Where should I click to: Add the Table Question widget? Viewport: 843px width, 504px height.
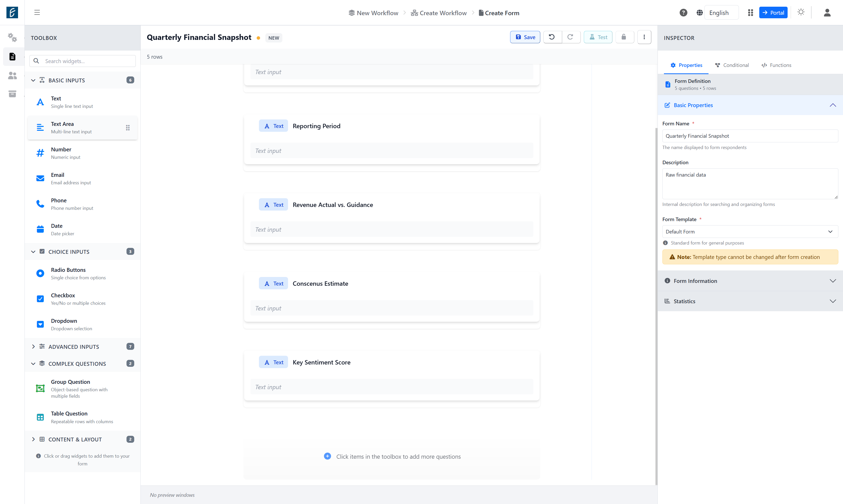click(83, 418)
